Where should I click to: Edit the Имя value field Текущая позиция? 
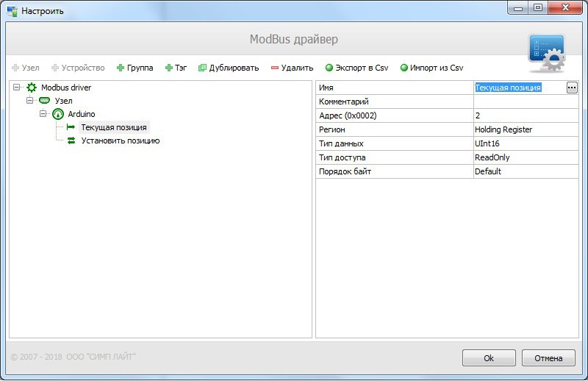[x=520, y=88]
